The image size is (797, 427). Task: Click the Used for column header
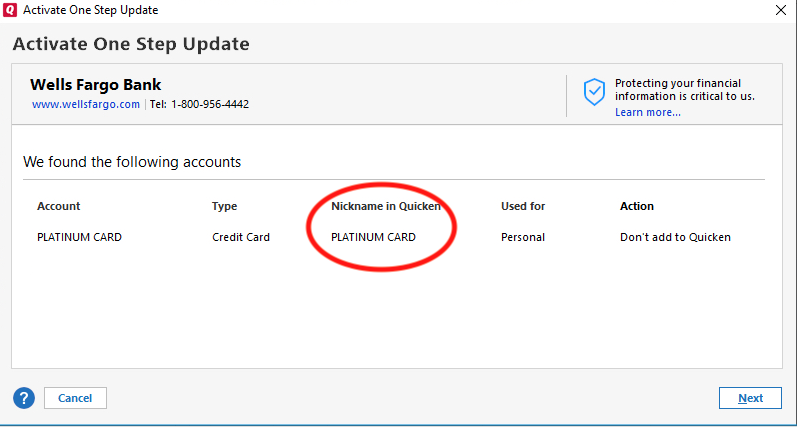(x=523, y=206)
